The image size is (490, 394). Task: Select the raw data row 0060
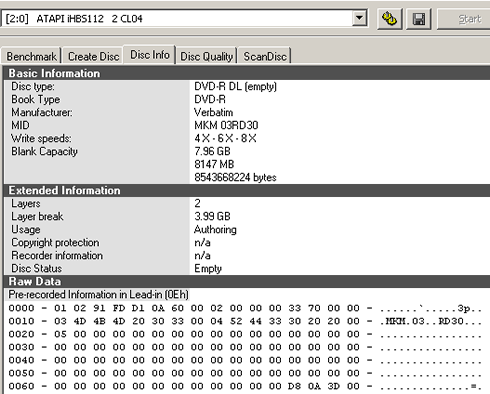point(245,386)
